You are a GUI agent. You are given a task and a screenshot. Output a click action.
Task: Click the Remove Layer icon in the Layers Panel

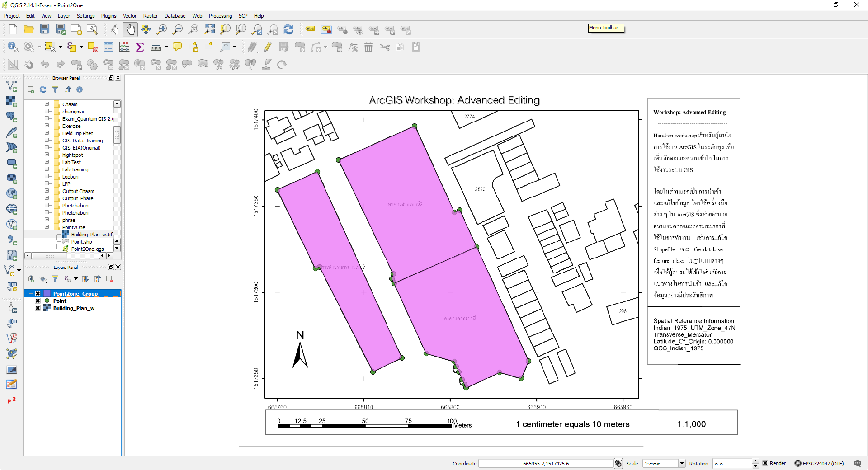pyautogui.click(x=109, y=279)
